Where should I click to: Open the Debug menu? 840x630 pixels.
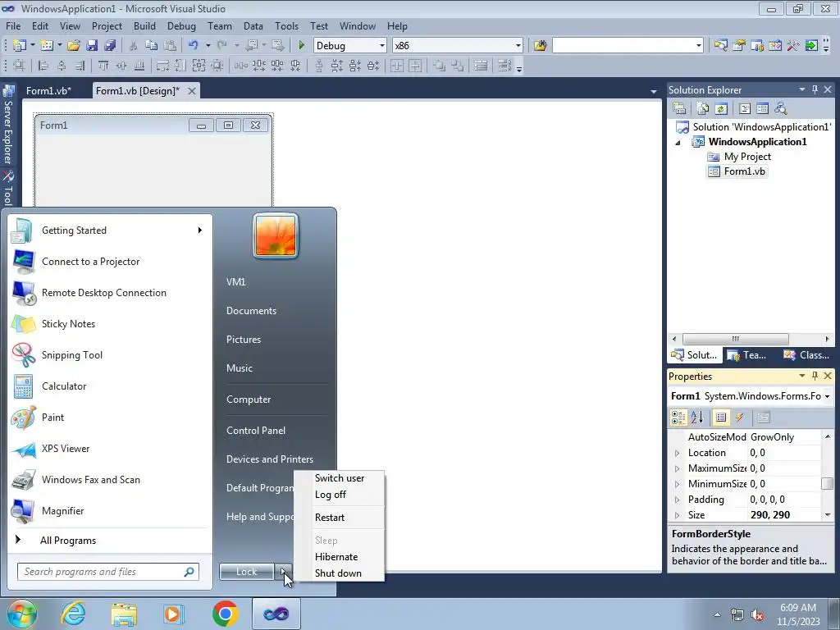click(181, 26)
